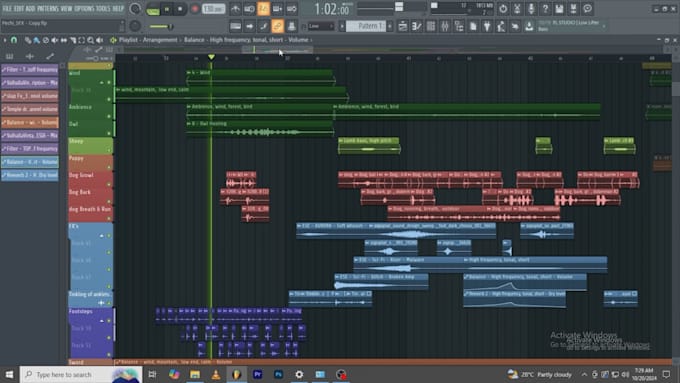The image size is (680, 383).
Task: Select the Mute tool in playlist toolbar
Action: click(x=55, y=40)
